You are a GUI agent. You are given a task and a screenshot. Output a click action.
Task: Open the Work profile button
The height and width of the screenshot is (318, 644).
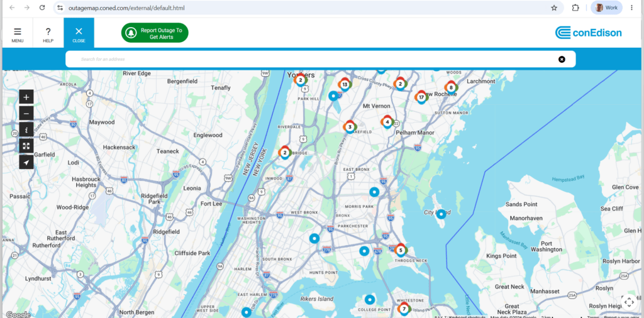coord(606,8)
